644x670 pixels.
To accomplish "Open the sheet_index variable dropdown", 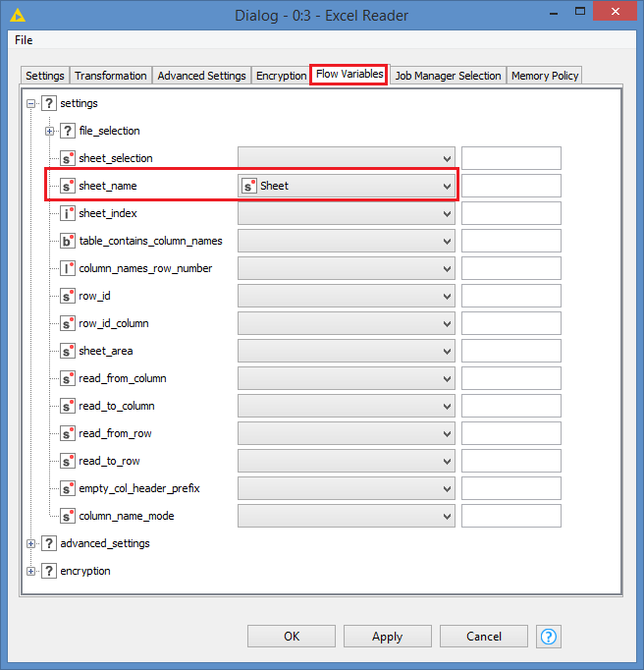I will pos(347,213).
